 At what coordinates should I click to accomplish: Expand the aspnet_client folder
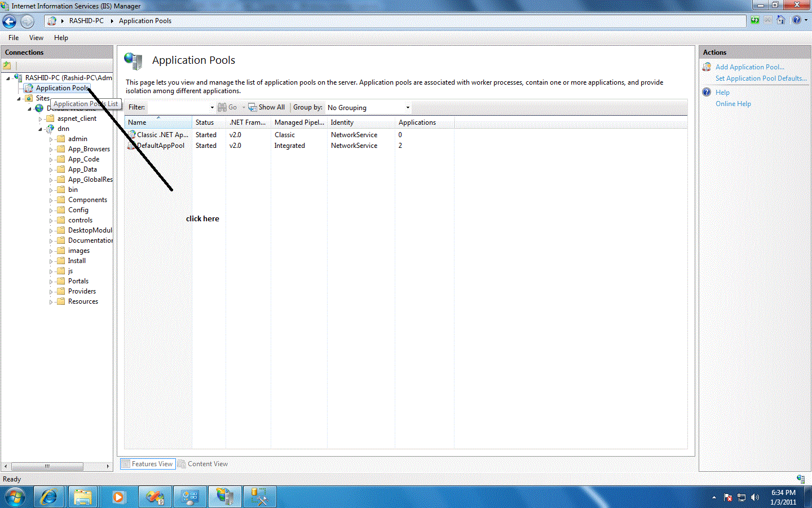(x=40, y=119)
